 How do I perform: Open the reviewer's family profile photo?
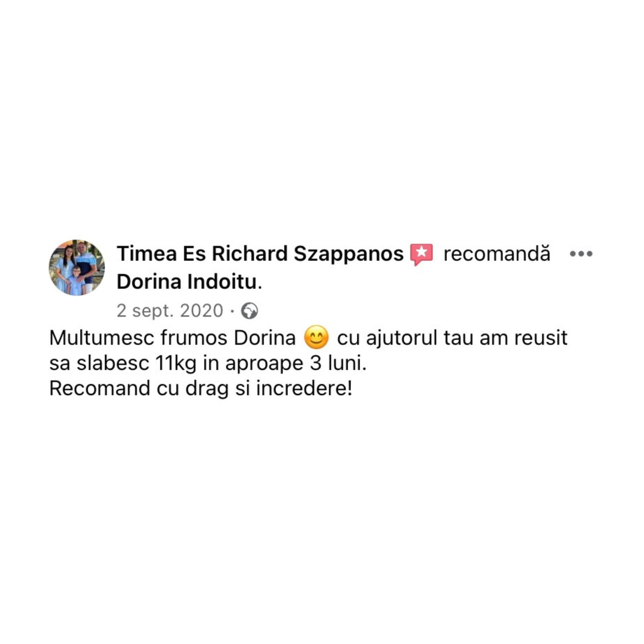click(77, 268)
